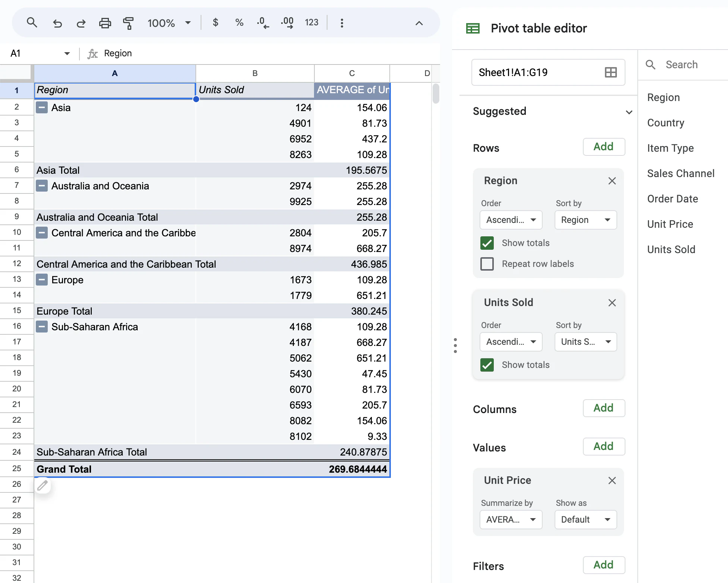Screen dimensions: 728x583
Task: Undo the last action
Action: [57, 23]
